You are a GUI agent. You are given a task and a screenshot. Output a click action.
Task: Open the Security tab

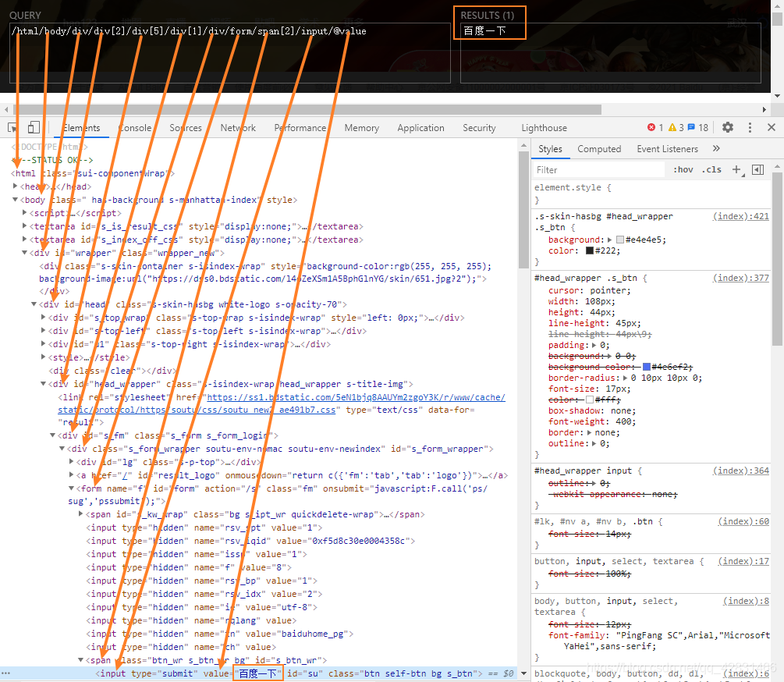479,128
